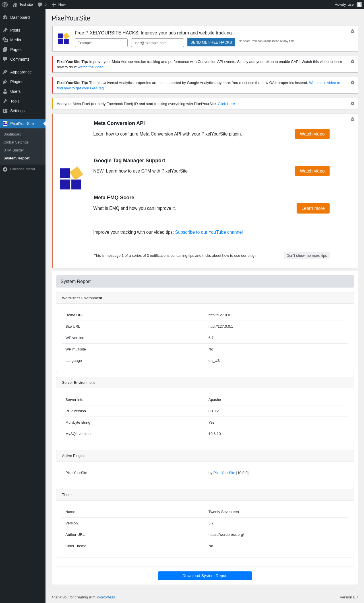Click Download System Report button
The image size is (364, 603).
tap(205, 576)
